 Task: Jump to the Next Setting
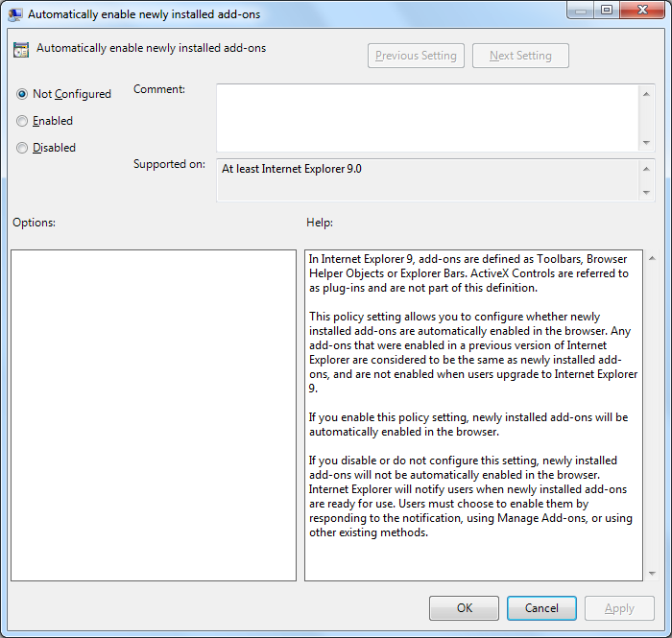[520, 56]
